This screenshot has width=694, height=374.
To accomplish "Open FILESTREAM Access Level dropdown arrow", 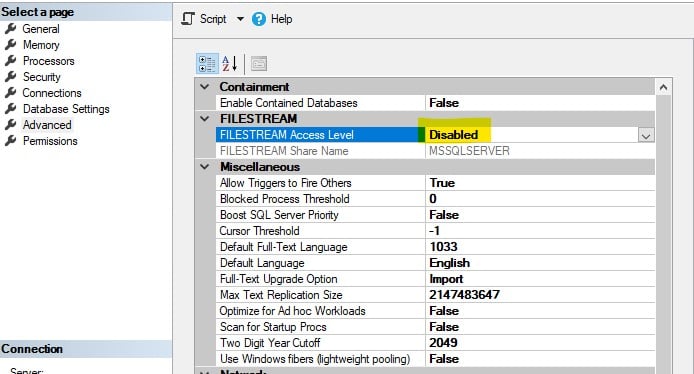I will [646, 135].
